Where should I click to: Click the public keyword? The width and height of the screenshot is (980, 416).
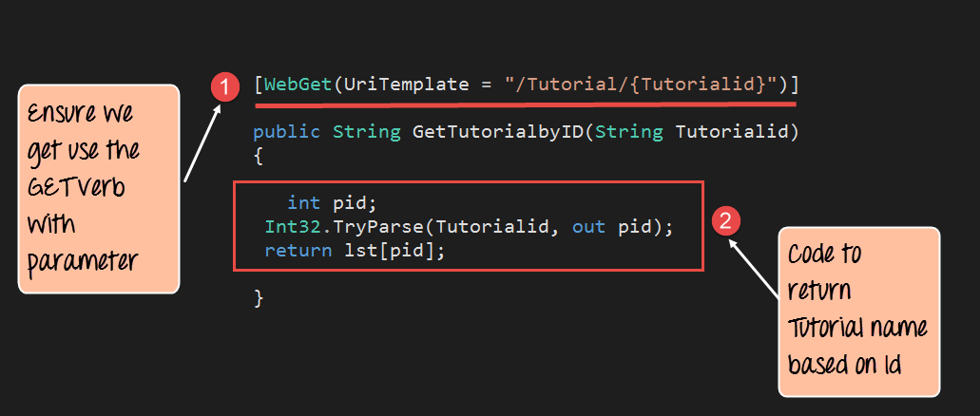point(287,132)
